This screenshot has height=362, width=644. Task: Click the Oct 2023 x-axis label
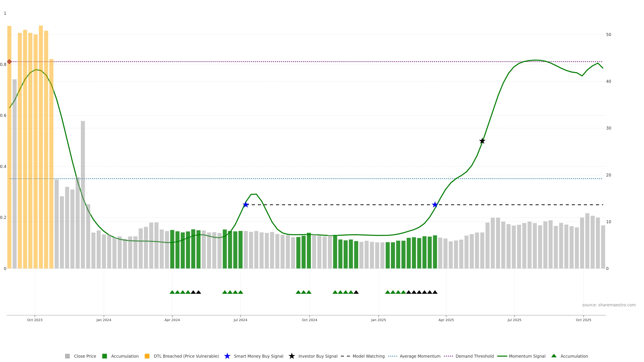(35, 320)
